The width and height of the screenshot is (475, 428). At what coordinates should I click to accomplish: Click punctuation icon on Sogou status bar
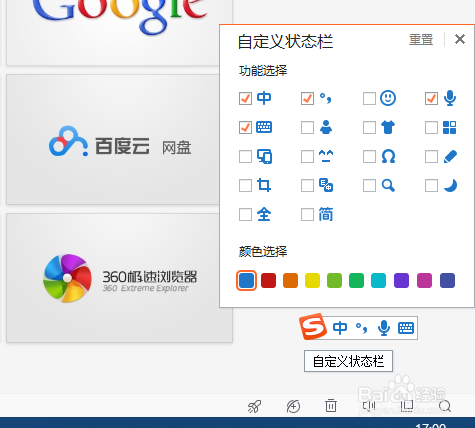tap(361, 328)
